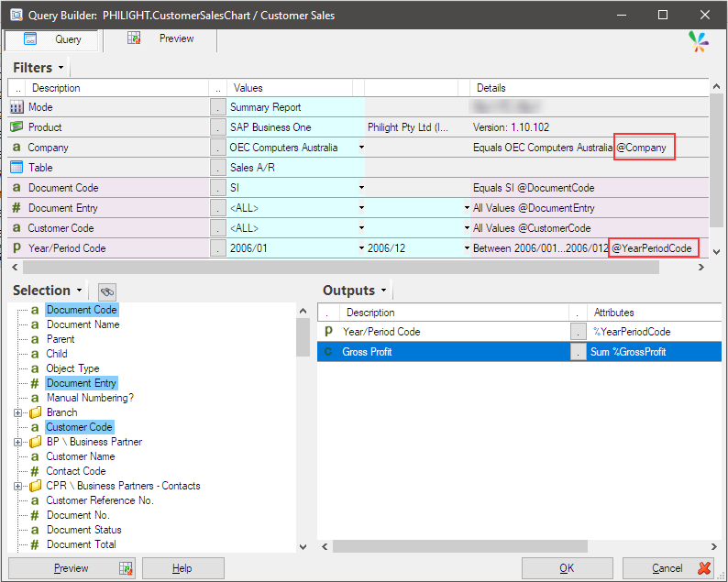Select Document Status tree item
Viewport: 728px width, 582px height.
84,530
